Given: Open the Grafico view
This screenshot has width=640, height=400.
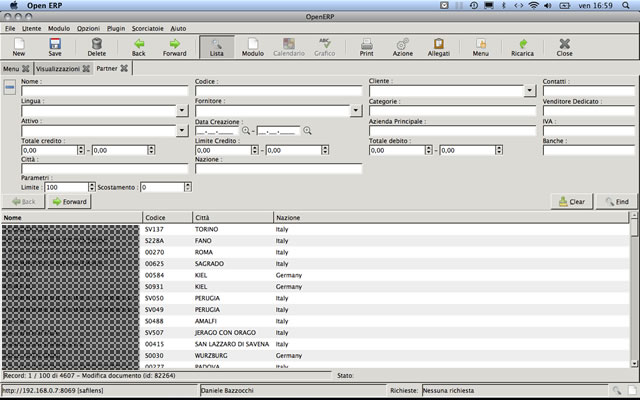Looking at the screenshot, I should pyautogui.click(x=324, y=47).
